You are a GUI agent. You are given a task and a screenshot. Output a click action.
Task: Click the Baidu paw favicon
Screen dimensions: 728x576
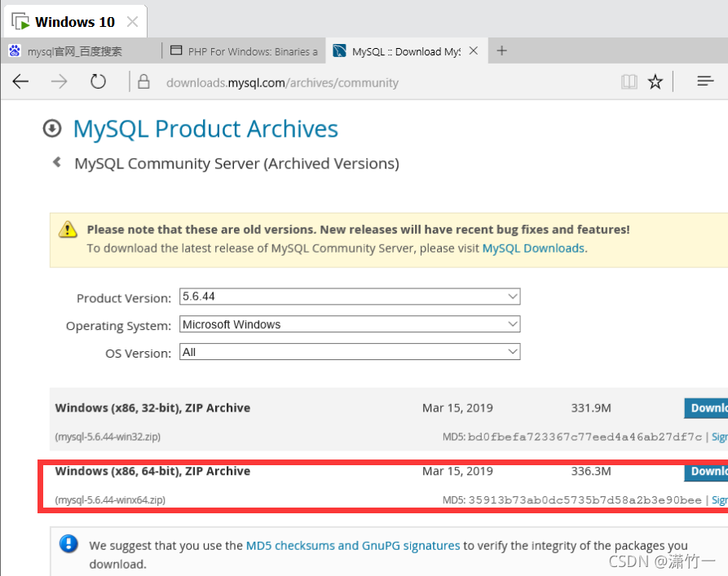click(15, 51)
